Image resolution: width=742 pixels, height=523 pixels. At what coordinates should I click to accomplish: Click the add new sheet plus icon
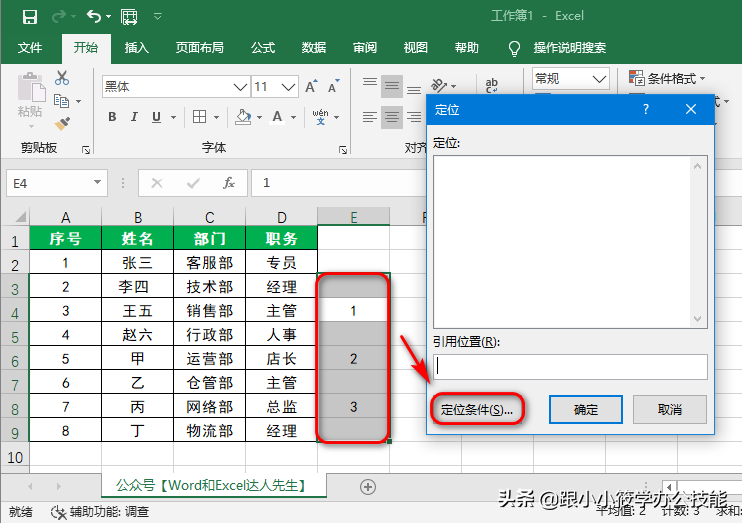pyautogui.click(x=368, y=487)
